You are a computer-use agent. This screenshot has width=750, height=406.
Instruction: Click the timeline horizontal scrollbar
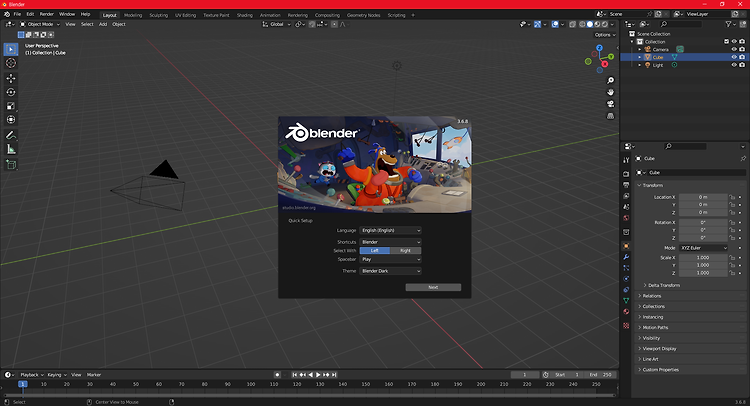[309, 395]
